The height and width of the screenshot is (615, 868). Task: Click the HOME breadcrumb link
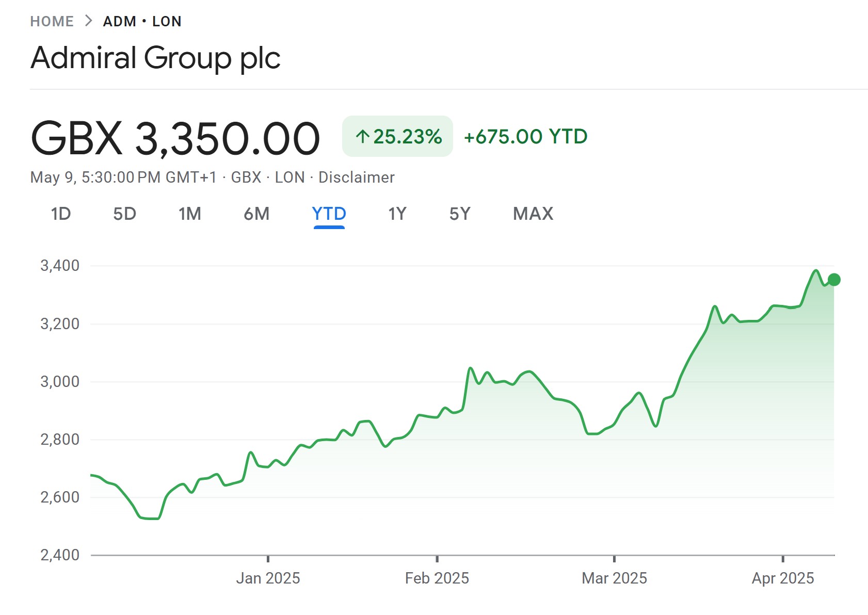[x=52, y=21]
